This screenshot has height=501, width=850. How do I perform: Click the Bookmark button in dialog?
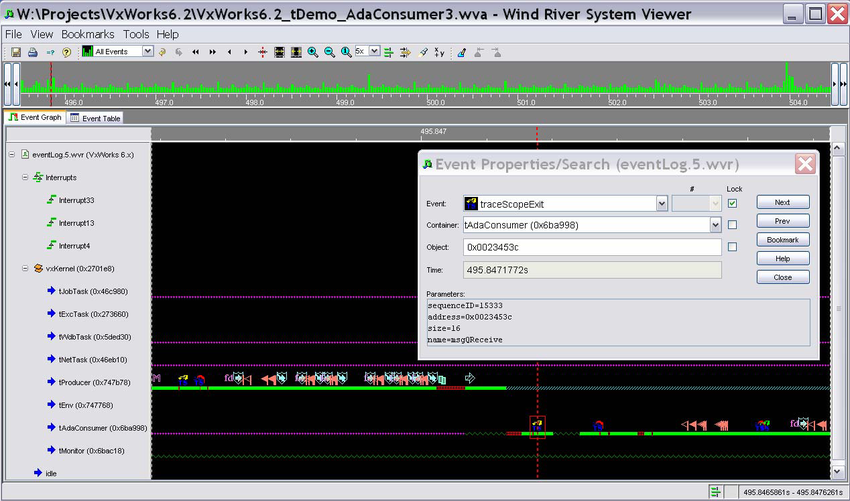783,240
